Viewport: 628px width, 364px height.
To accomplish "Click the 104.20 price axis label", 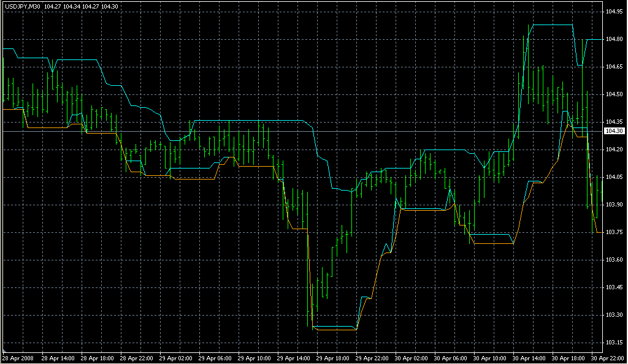I will pyautogui.click(x=614, y=149).
